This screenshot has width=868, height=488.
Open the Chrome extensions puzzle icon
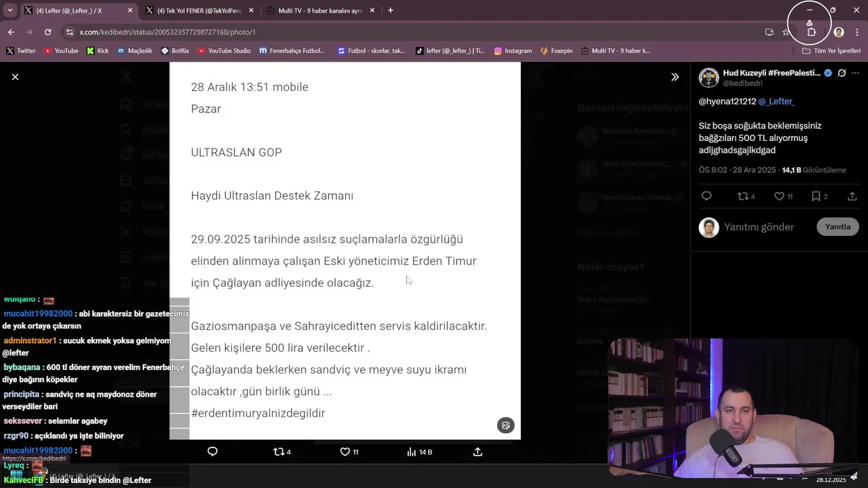click(x=812, y=32)
